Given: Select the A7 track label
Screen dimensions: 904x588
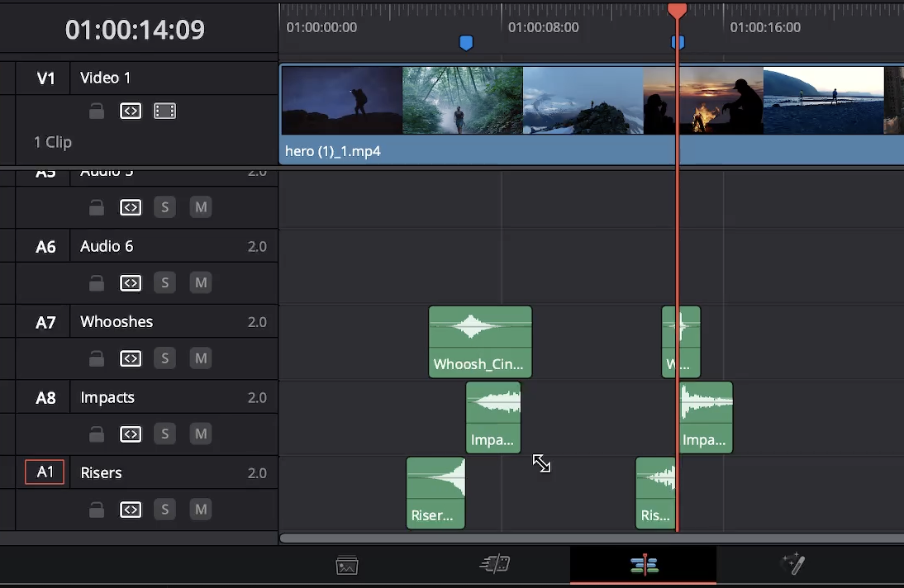Looking at the screenshot, I should (45, 322).
